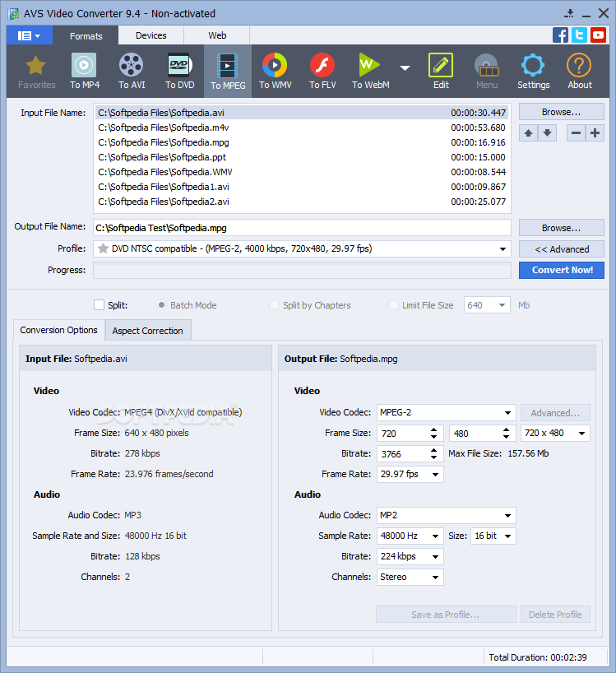Select the To AVI film reel icon
616x673 pixels.
point(132,66)
